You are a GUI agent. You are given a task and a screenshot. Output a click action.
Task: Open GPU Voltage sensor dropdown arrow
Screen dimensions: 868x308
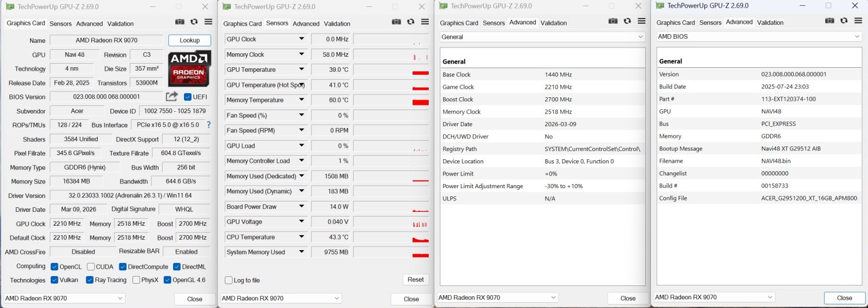click(301, 222)
